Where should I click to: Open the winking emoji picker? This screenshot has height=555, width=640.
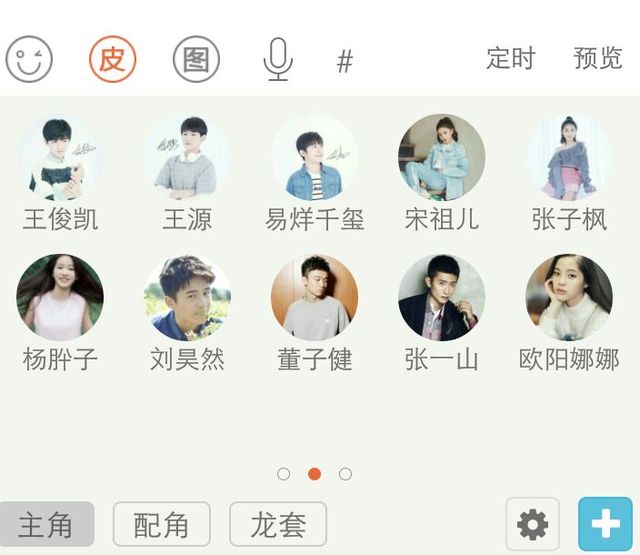[x=29, y=59]
